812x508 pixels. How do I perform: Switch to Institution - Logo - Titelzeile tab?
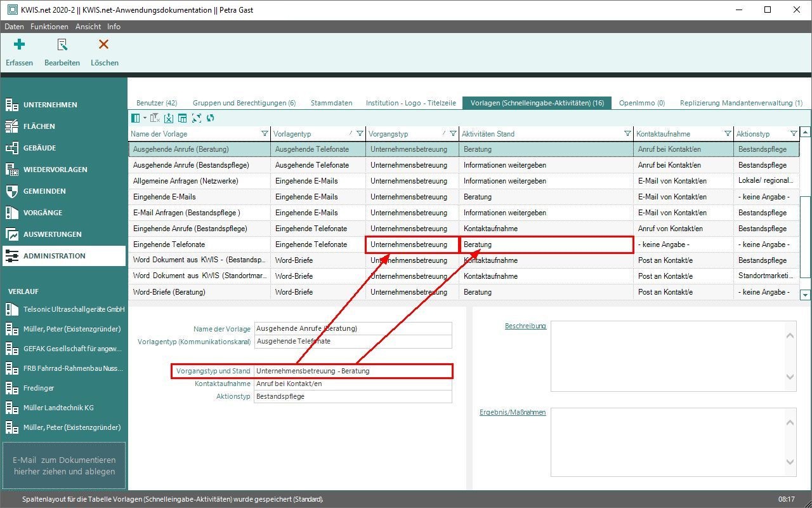coord(411,103)
